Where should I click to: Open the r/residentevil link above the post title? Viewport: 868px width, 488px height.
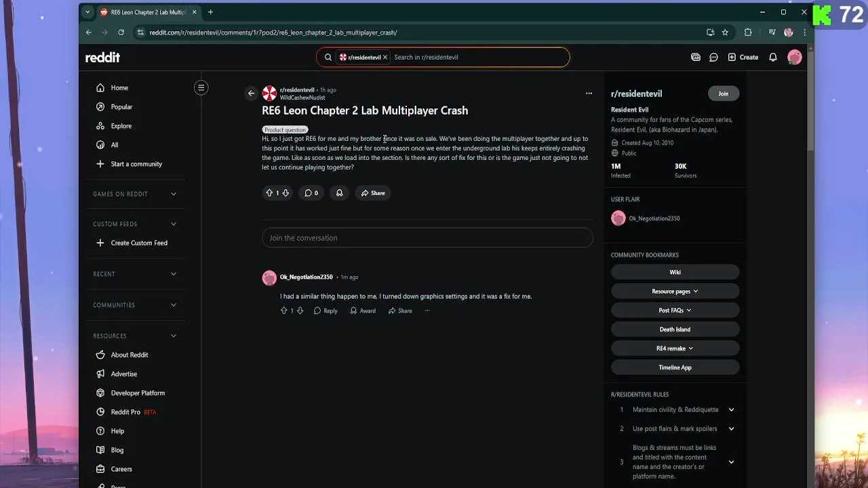(x=297, y=89)
